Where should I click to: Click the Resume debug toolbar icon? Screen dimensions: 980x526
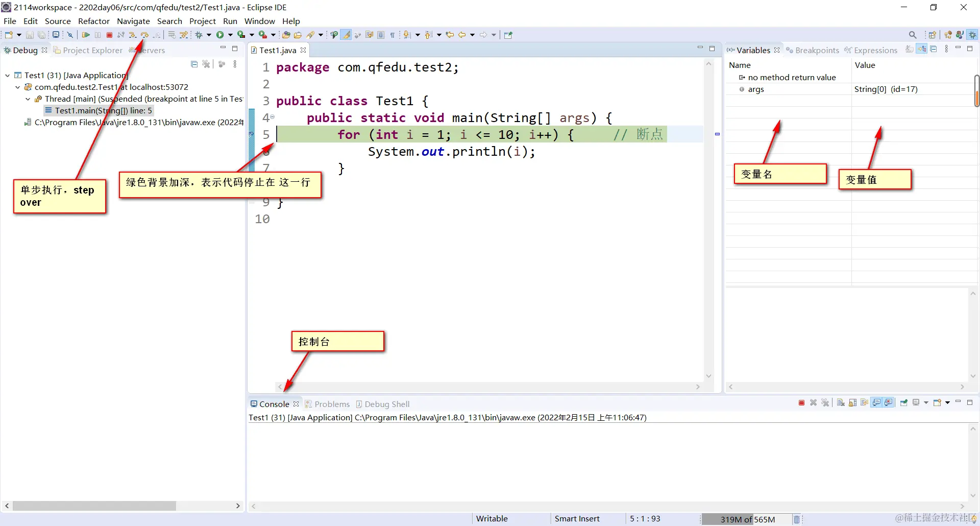[86, 35]
